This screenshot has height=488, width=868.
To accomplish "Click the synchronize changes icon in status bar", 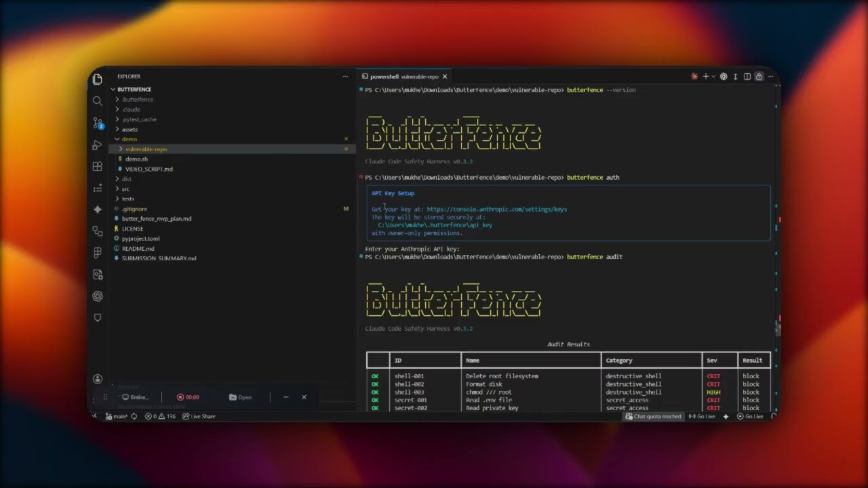I will (x=134, y=416).
